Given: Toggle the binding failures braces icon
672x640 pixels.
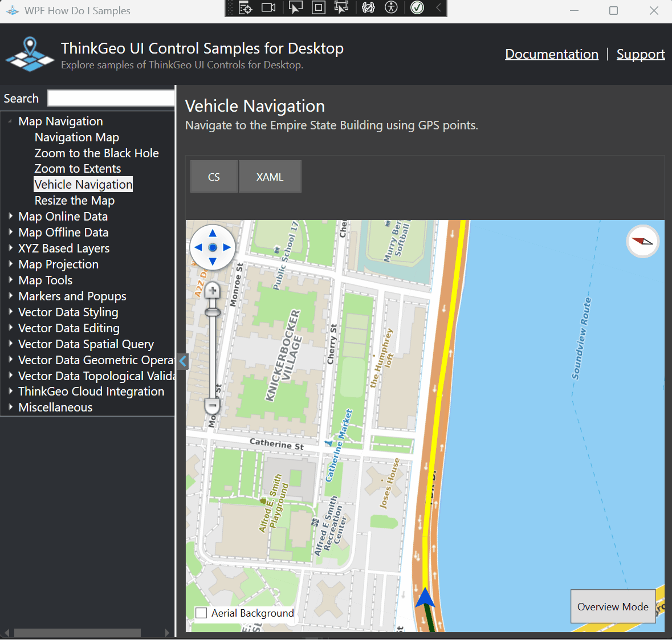Looking at the screenshot, I should pyautogui.click(x=368, y=8).
